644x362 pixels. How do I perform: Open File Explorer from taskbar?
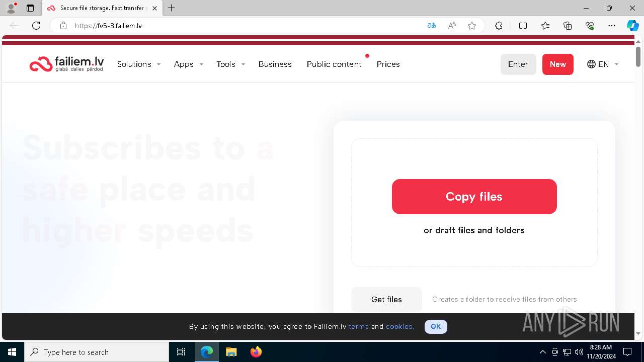pos(231,352)
